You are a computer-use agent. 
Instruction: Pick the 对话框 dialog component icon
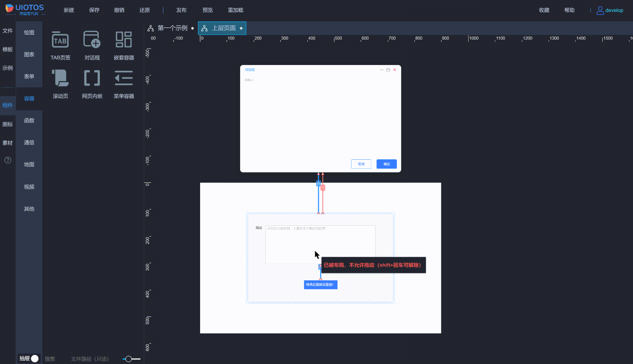pos(92,40)
